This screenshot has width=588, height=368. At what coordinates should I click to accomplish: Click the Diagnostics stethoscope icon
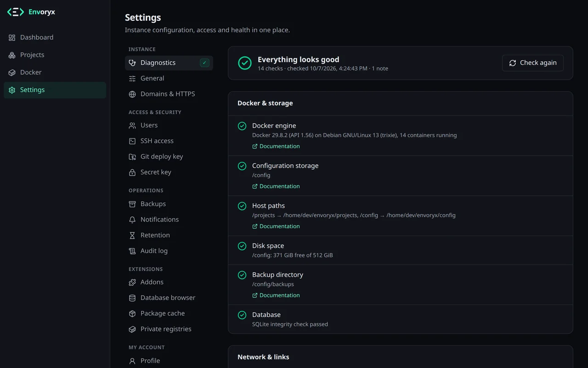pyautogui.click(x=132, y=63)
